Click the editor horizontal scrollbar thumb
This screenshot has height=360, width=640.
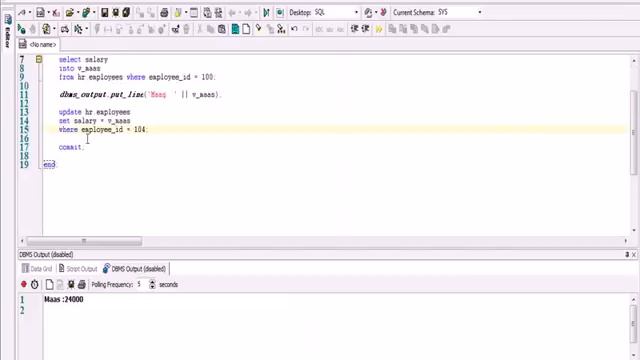click(84, 241)
